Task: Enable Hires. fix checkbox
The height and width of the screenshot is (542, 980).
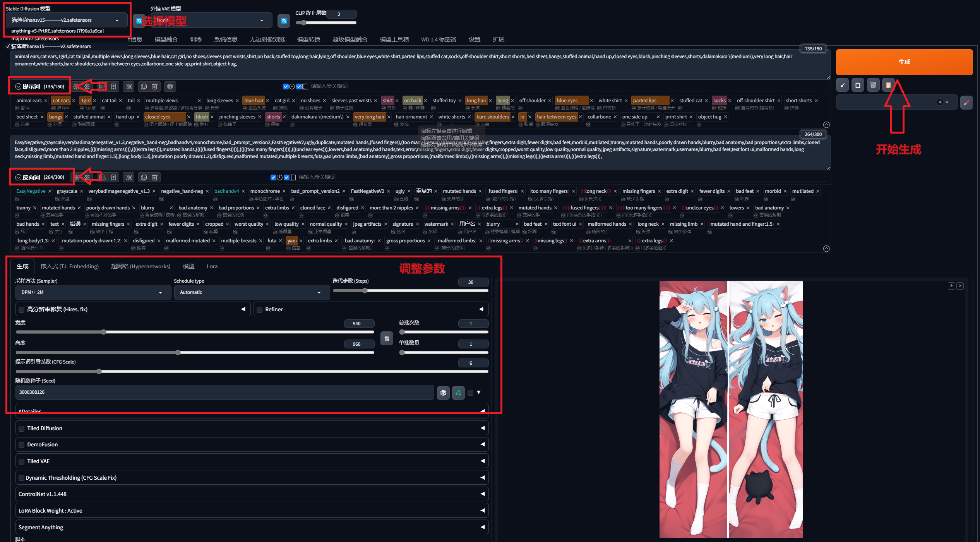Action: pyautogui.click(x=22, y=310)
